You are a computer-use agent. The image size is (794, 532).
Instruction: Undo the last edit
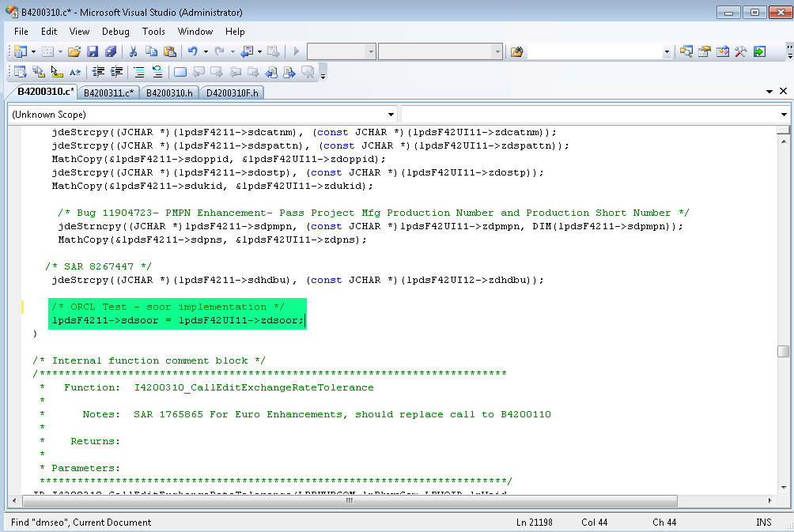pyautogui.click(x=192, y=51)
